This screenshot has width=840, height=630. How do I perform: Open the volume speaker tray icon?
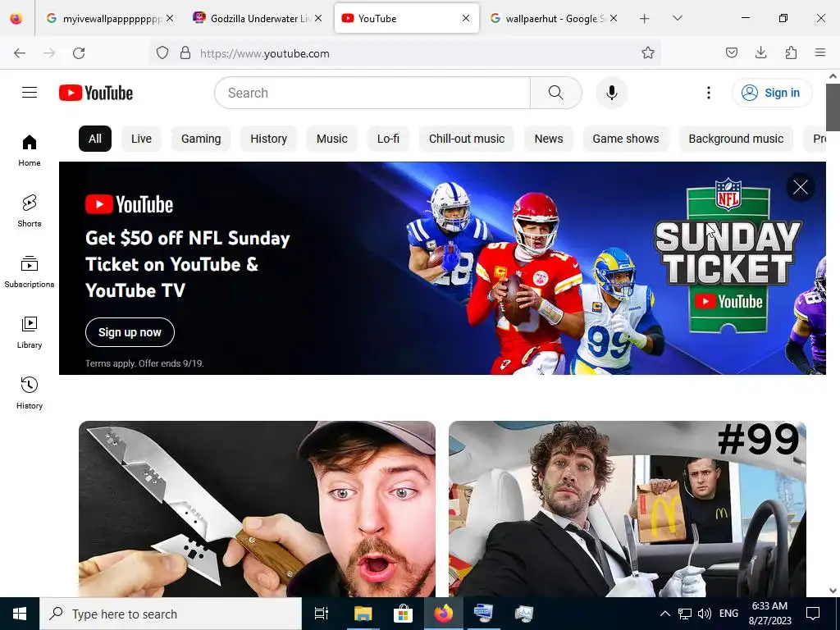point(705,614)
